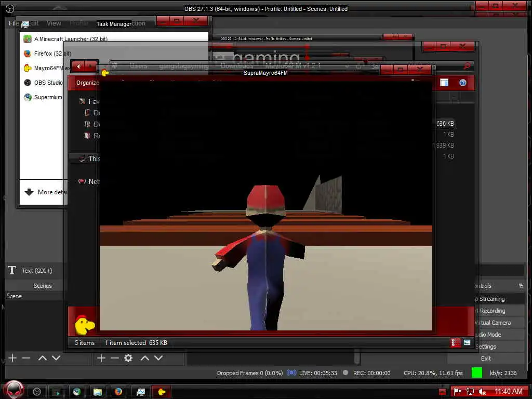Open the Alienware Start orb

(14, 390)
